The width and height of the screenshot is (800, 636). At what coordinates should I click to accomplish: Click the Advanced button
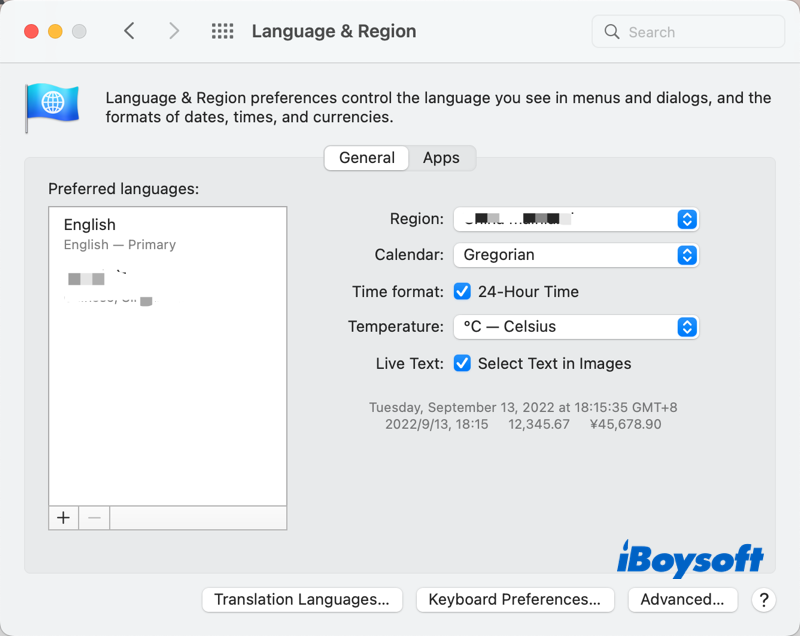(x=683, y=600)
